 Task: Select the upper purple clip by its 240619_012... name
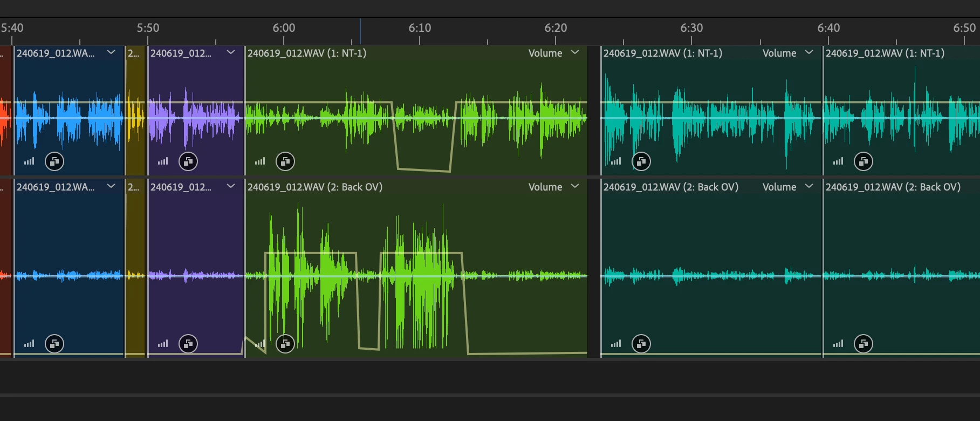(181, 53)
